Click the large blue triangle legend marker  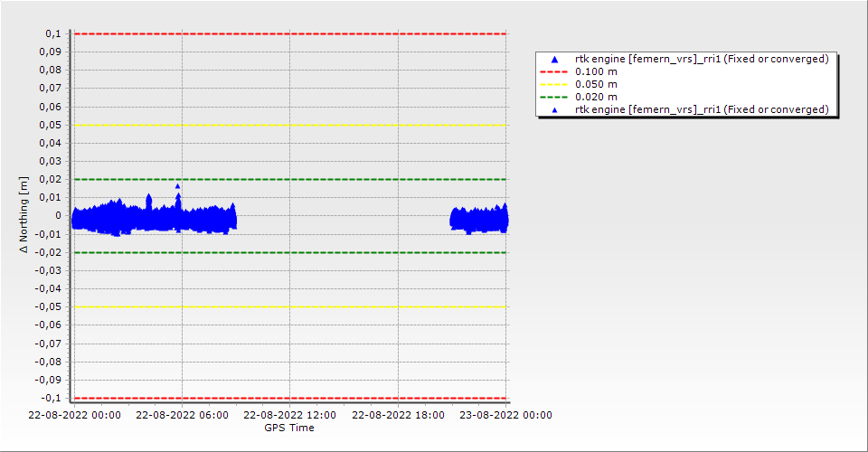pos(554,60)
